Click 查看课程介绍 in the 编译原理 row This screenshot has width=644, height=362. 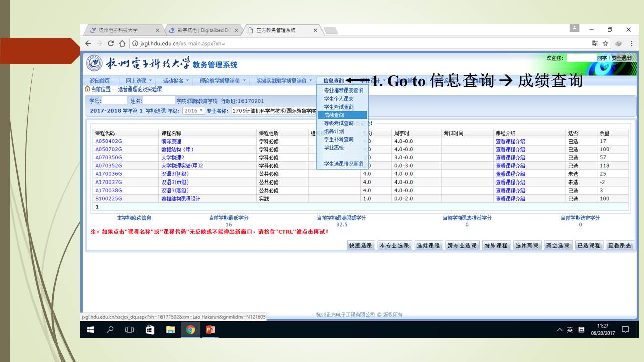[510, 141]
